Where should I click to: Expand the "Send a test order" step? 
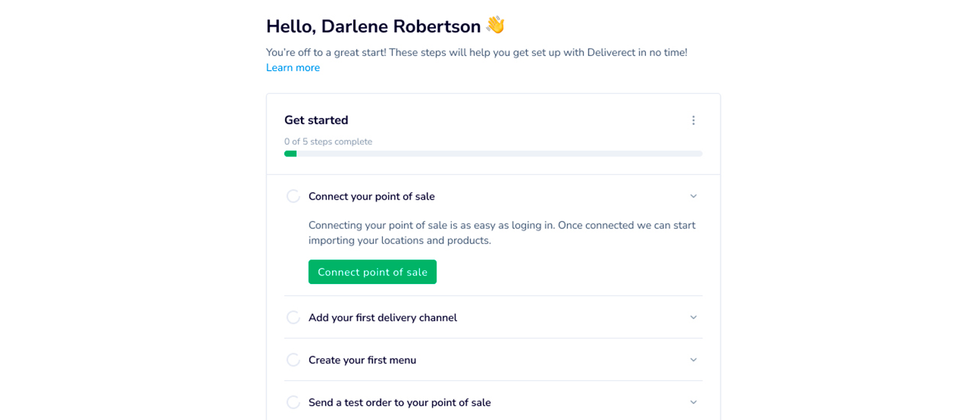693,401
